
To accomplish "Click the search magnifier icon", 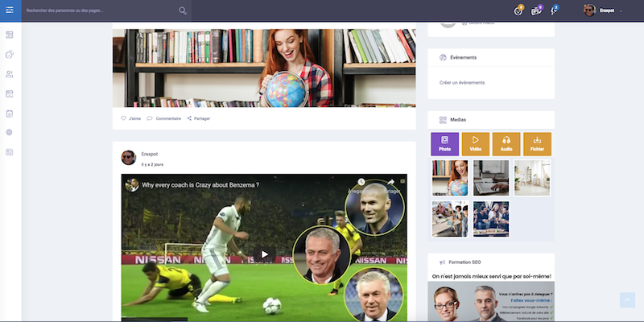I will (x=183, y=10).
